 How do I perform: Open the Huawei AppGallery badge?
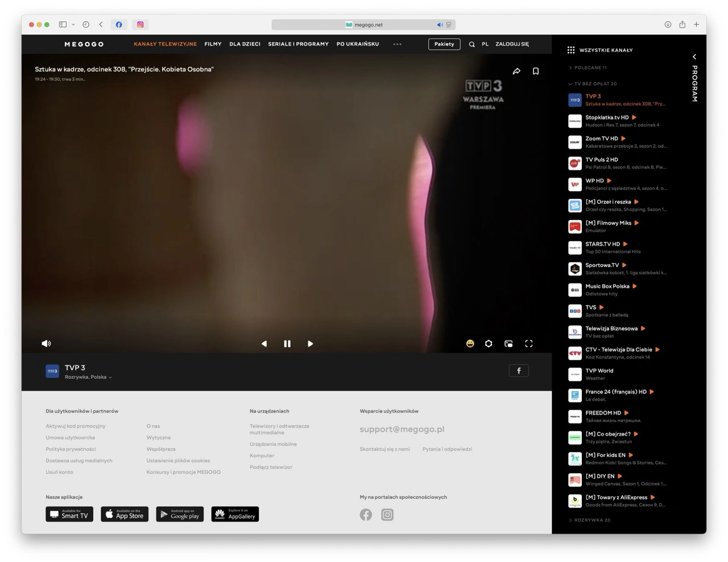point(235,514)
